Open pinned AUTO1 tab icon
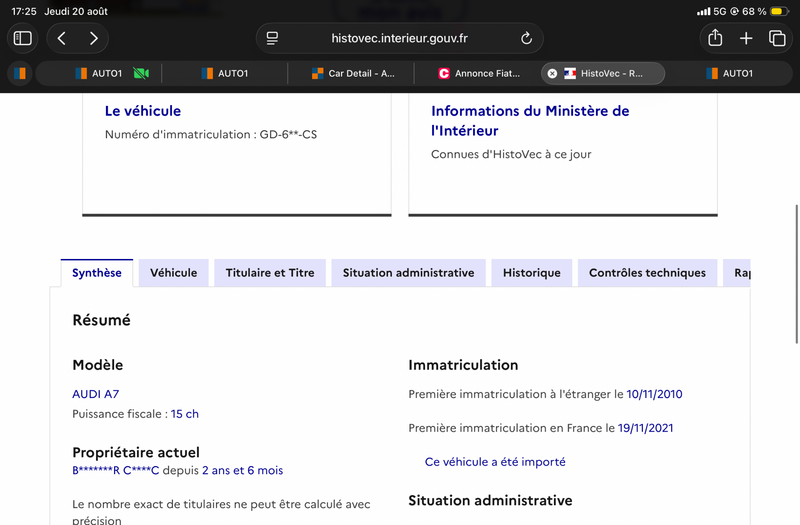This screenshot has height=525, width=800. 20,73
